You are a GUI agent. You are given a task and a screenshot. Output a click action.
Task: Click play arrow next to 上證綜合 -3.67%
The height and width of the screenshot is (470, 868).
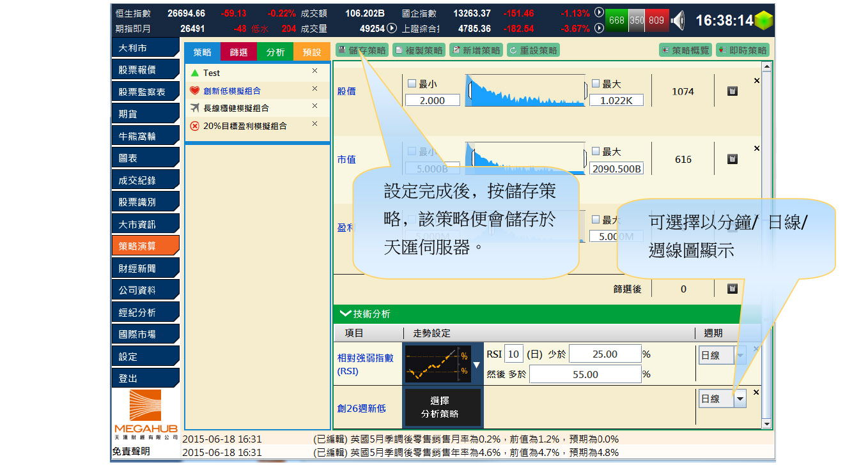coord(599,28)
